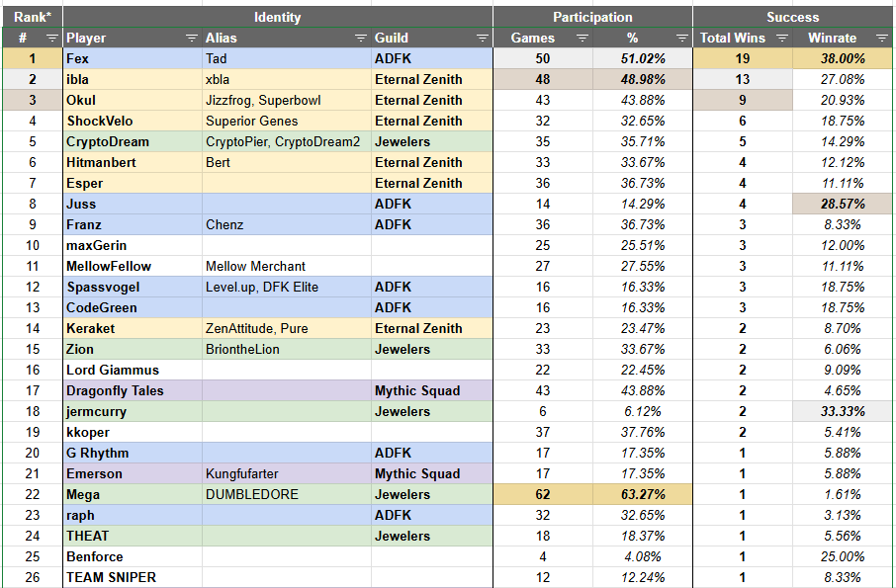896x588 pixels.
Task: Select the Identity header cell
Action: (x=278, y=17)
